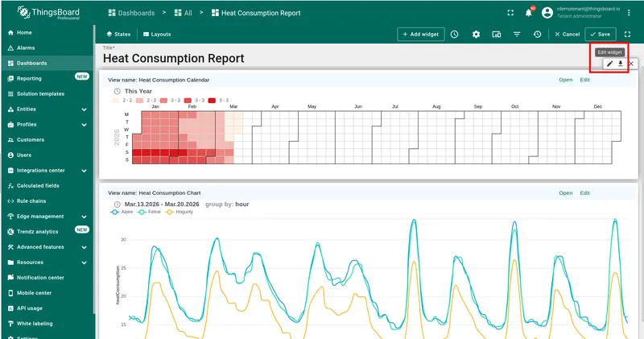Click the Edit widget pencil icon
The height and width of the screenshot is (339, 644).
(x=610, y=64)
